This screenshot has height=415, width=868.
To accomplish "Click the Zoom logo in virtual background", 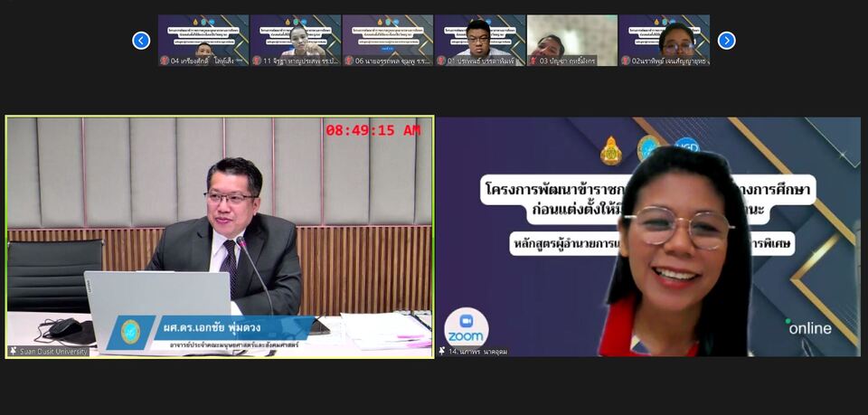I will coord(466,327).
